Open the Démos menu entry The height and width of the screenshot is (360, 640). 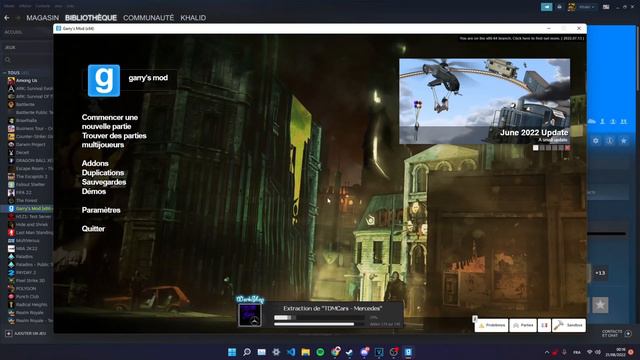coord(94,191)
